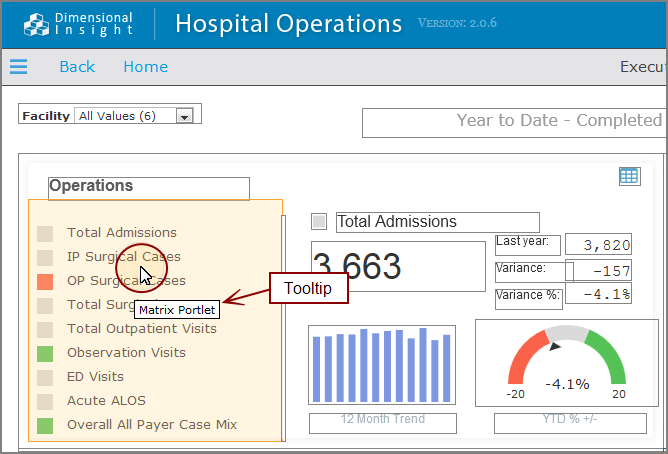668x454 pixels.
Task: Select IP Surgical Cases row
Action: pyautogui.click(x=124, y=256)
